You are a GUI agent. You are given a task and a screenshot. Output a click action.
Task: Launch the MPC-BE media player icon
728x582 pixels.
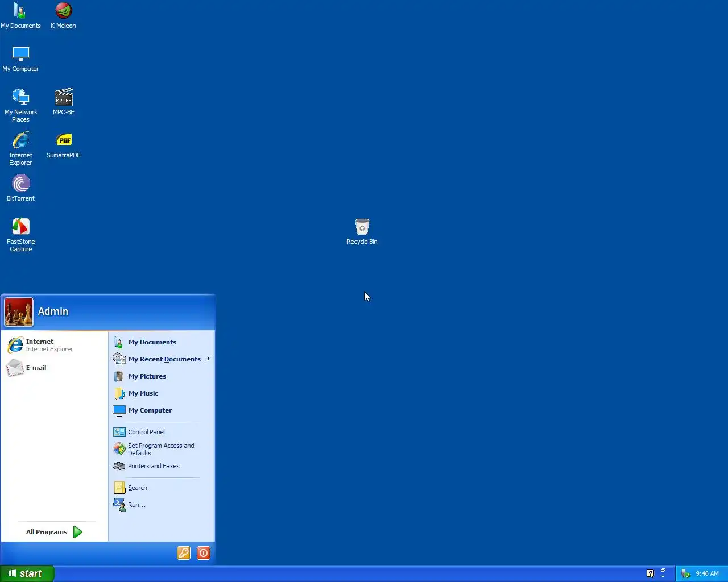click(x=64, y=102)
